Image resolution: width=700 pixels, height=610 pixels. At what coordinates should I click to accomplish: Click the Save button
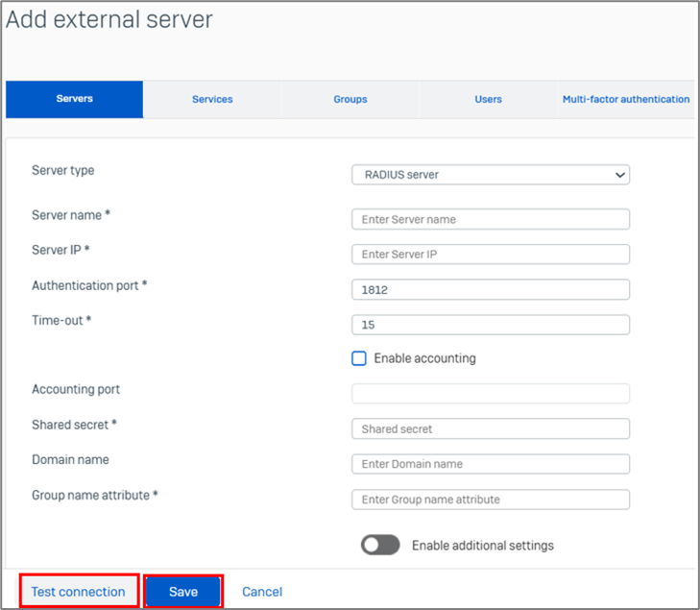click(183, 592)
